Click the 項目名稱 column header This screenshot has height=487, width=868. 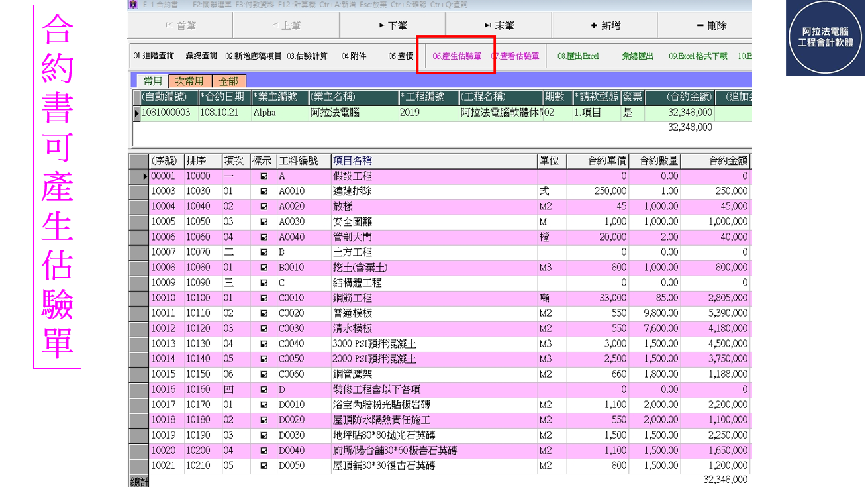tap(434, 161)
